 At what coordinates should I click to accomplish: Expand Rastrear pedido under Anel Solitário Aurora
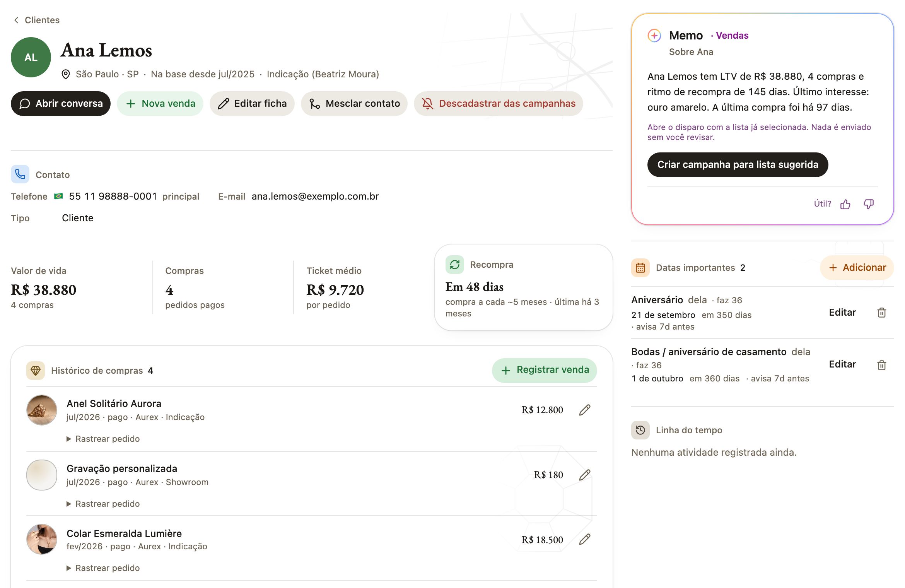103,439
